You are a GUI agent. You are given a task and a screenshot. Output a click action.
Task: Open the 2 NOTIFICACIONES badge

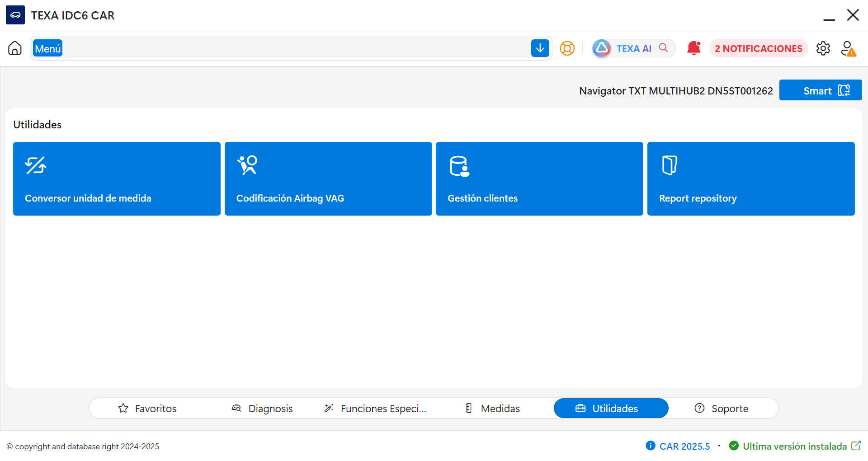click(758, 48)
